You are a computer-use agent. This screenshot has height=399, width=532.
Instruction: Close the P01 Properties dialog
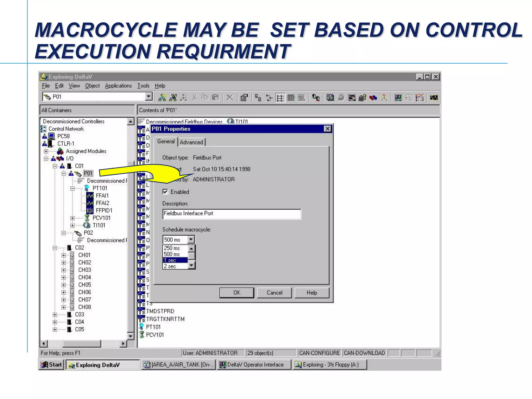click(x=328, y=129)
